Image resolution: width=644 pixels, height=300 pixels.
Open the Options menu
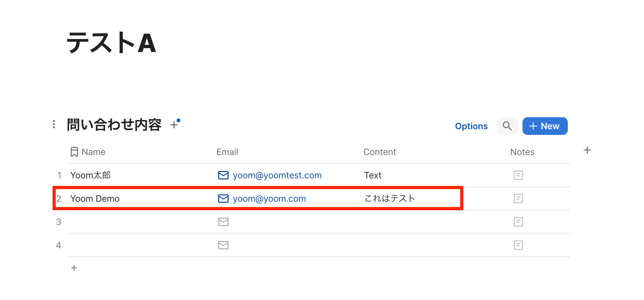471,126
